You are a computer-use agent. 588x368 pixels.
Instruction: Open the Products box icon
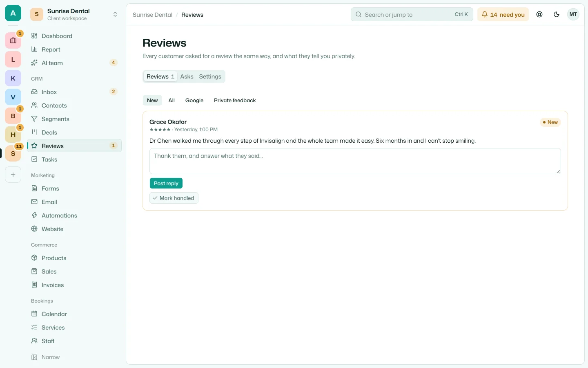pyautogui.click(x=34, y=258)
